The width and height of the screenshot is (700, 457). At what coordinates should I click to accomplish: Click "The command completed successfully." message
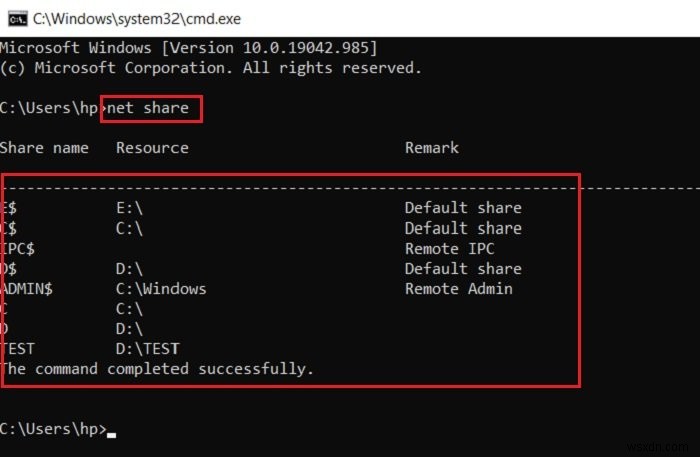157,368
